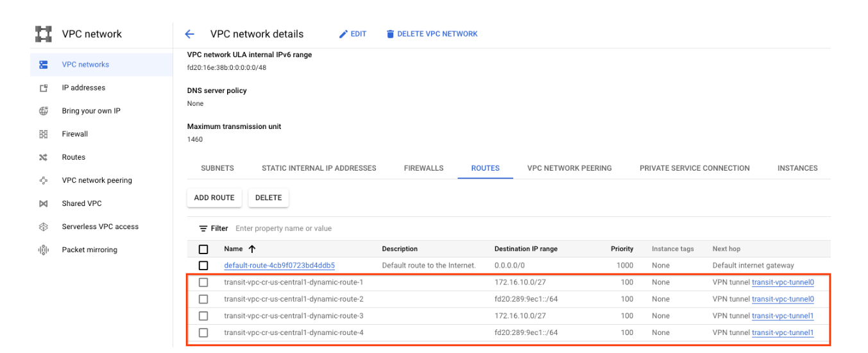The width and height of the screenshot is (868, 353).
Task: Click the VPC network peering icon
Action: 44,180
